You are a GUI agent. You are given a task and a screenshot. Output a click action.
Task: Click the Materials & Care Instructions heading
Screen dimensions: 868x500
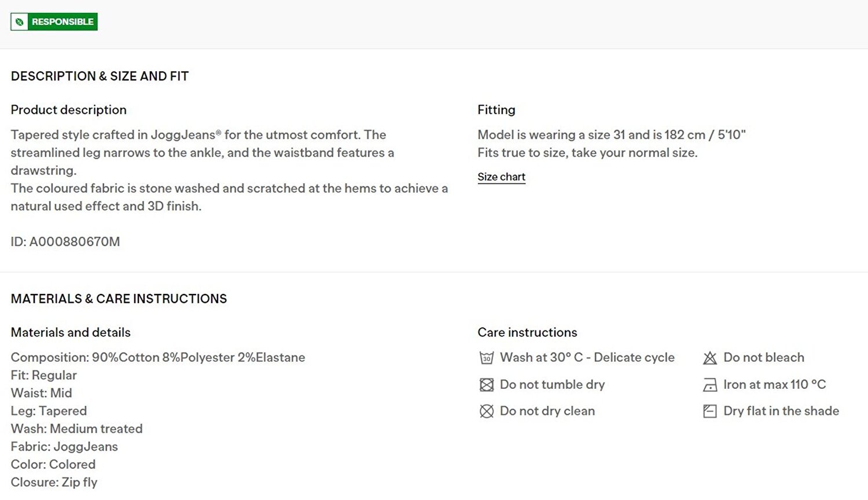tap(119, 299)
